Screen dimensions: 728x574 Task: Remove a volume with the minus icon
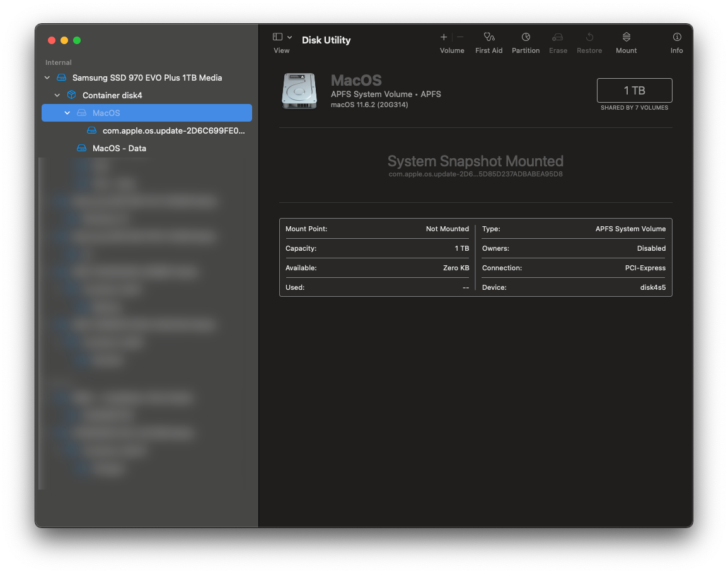point(460,37)
